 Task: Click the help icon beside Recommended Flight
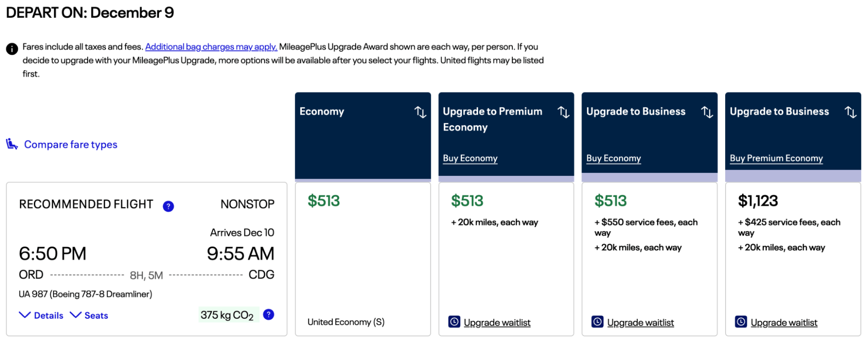pyautogui.click(x=168, y=206)
